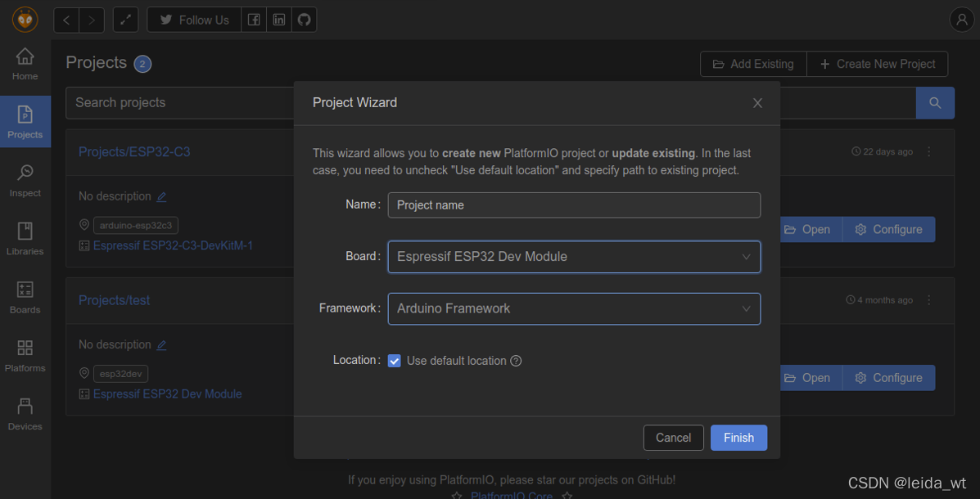Open the ESP32-C3 project's three-dot menu
Image resolution: width=980 pixels, height=499 pixels.
pyautogui.click(x=928, y=152)
